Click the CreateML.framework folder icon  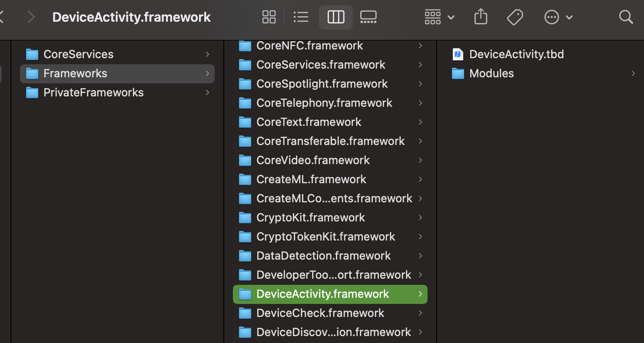245,179
